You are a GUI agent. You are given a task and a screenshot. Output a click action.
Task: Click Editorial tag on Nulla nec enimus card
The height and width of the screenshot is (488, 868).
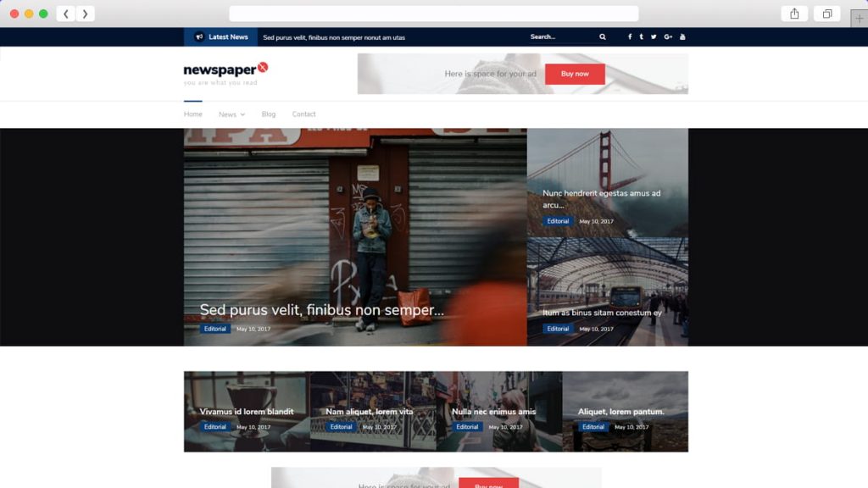(467, 427)
